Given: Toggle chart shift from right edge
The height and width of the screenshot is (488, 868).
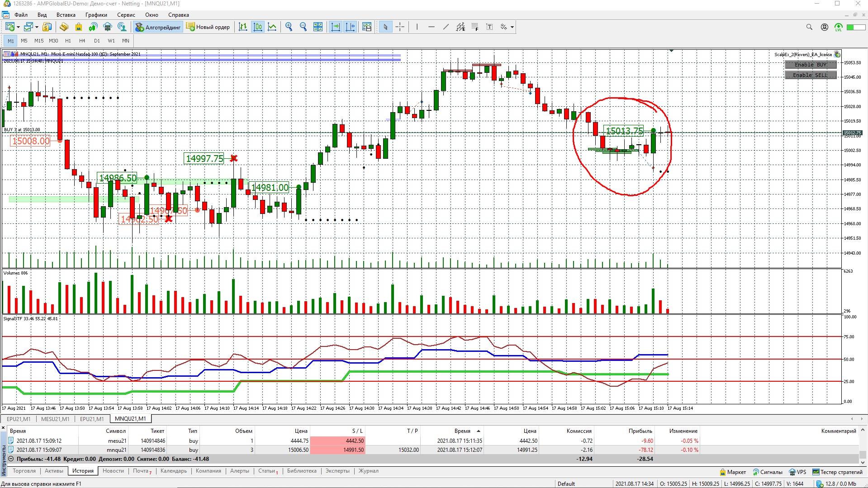Looking at the screenshot, I should (350, 27).
